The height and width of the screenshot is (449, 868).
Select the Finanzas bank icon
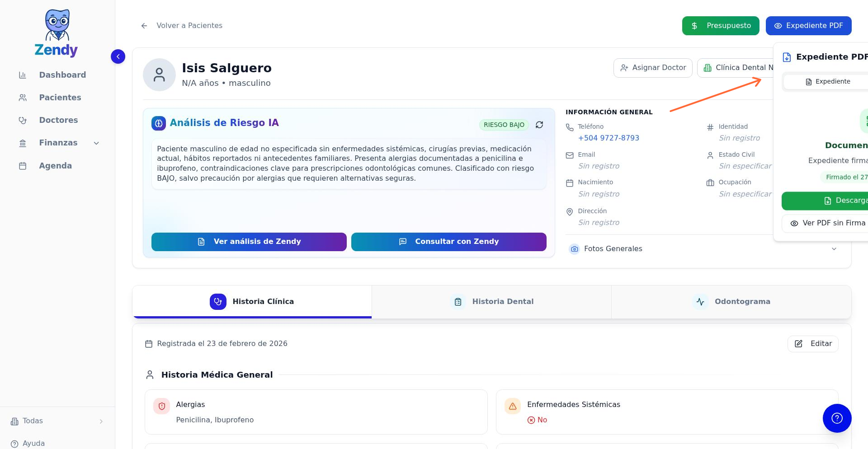click(x=23, y=143)
